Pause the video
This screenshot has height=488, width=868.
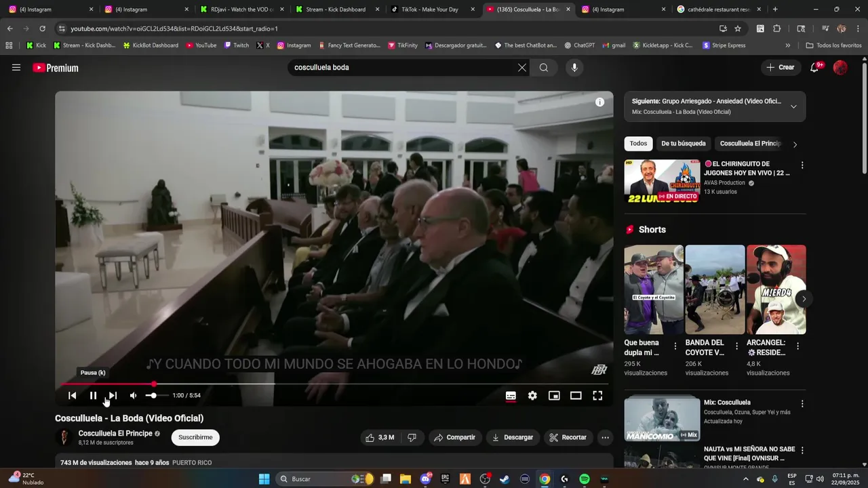[x=93, y=396]
